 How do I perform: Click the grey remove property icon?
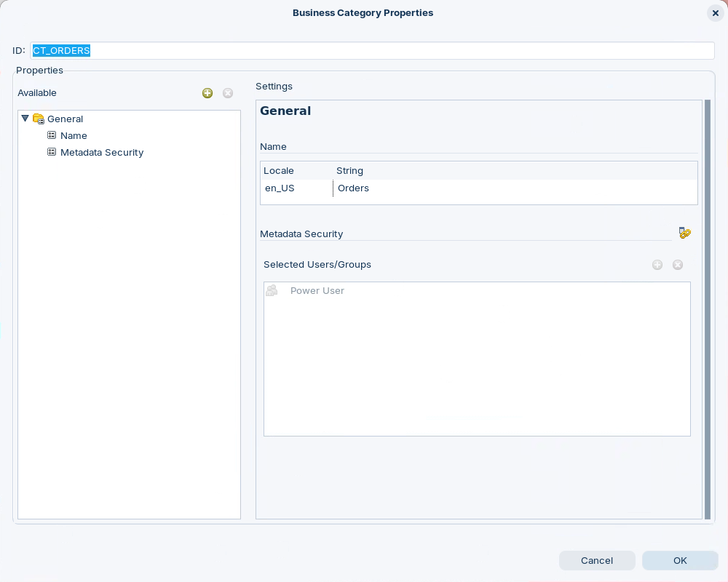(228, 93)
